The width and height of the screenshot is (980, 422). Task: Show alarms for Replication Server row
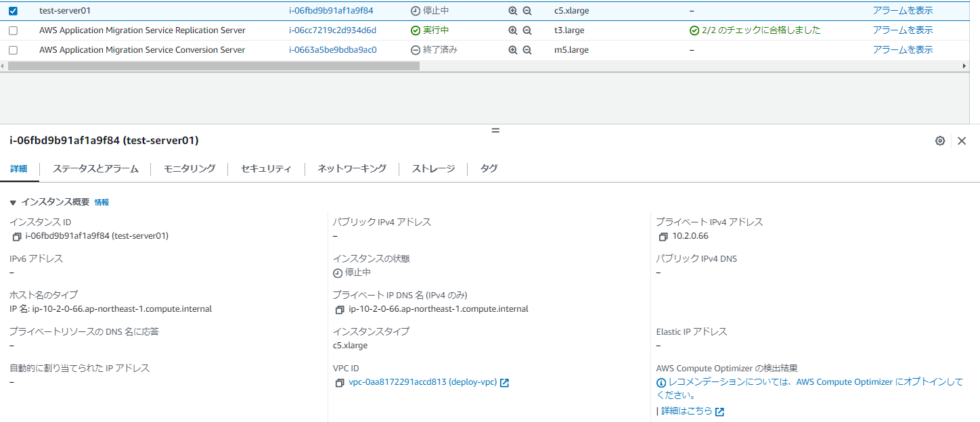(x=902, y=30)
